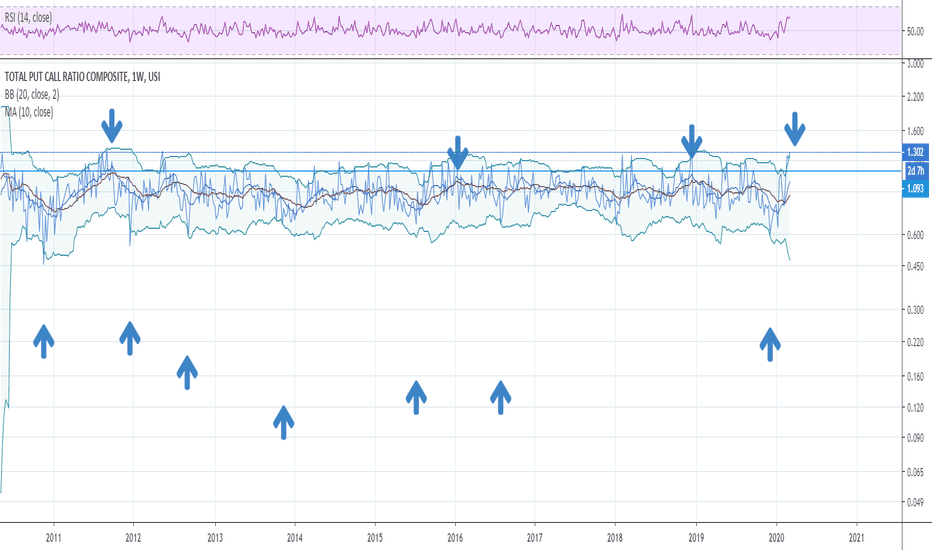Click the 2013 label on time axis
Screen dimensions: 932x550
click(x=215, y=538)
